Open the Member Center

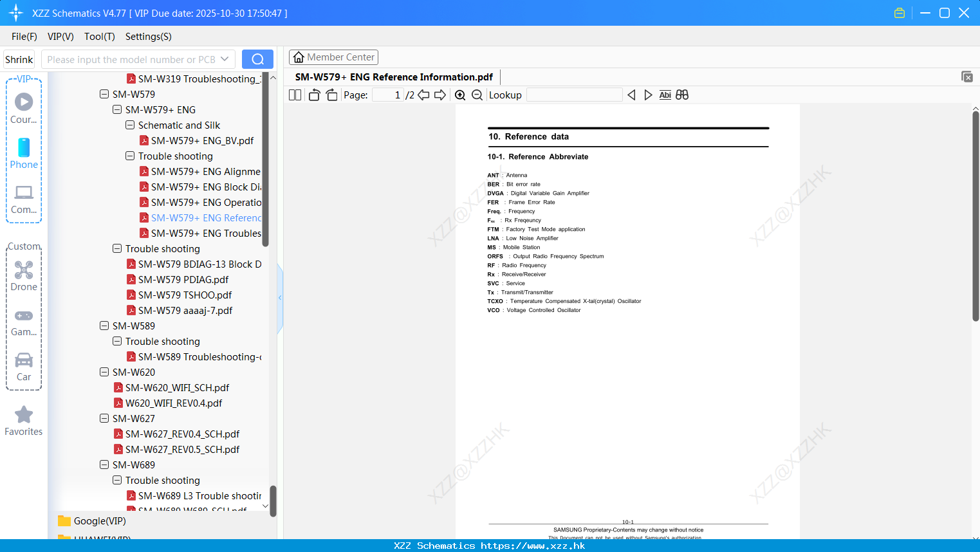pyautogui.click(x=333, y=57)
